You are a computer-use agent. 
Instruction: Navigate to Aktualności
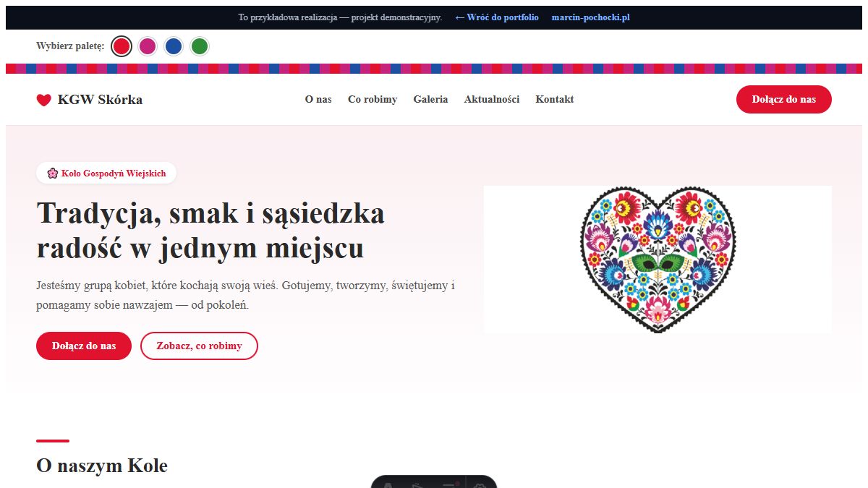point(492,100)
